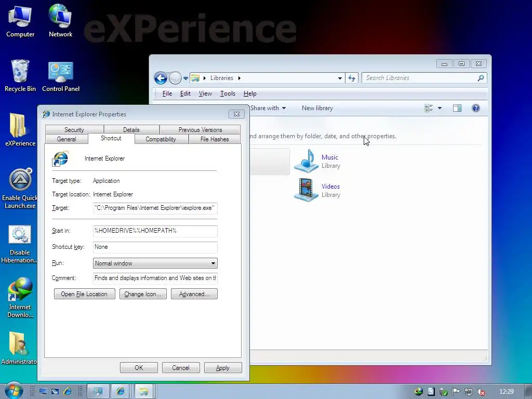
Task: Select the Shortcut tab
Action: (111, 138)
